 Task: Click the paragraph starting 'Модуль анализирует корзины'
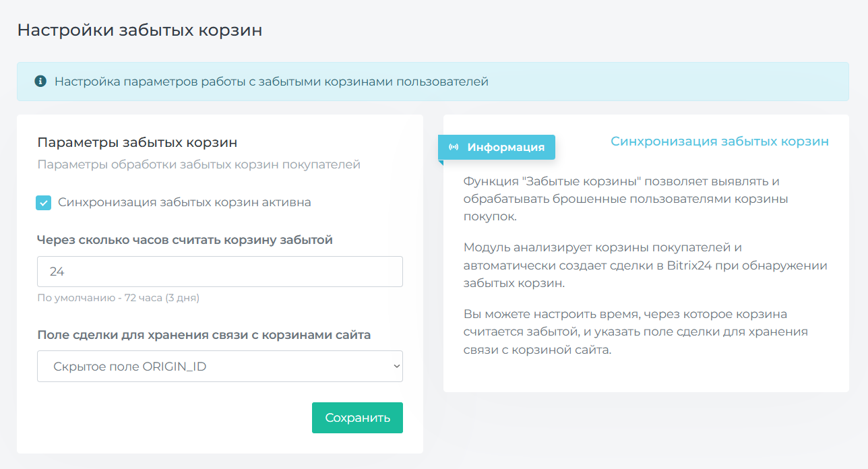pos(645,265)
